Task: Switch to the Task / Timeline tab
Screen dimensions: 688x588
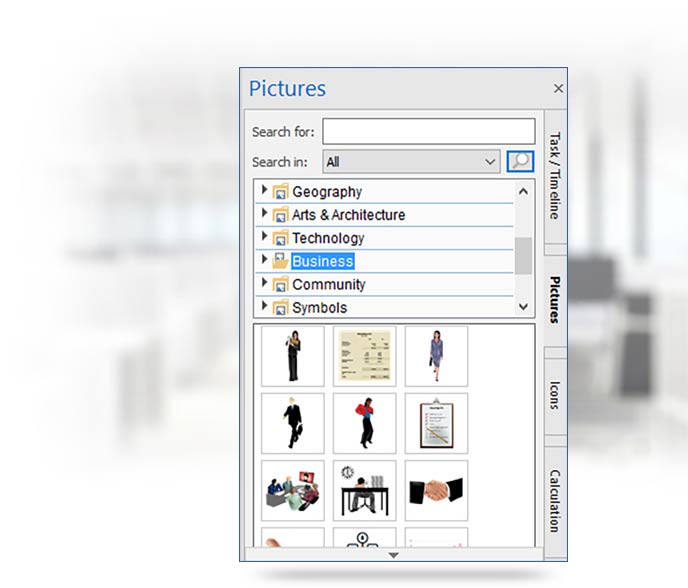Action: pos(555,176)
